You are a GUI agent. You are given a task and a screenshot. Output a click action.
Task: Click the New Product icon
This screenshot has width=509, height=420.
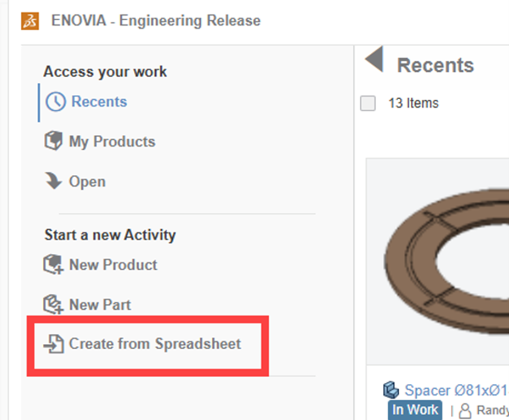point(52,264)
